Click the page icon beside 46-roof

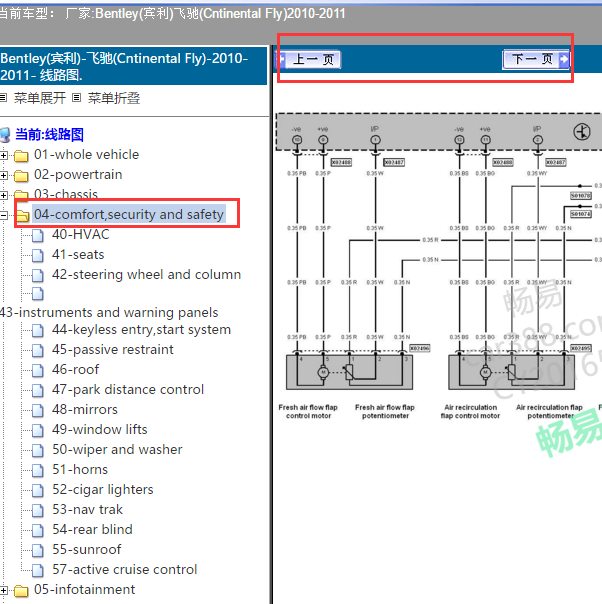tap(37, 370)
